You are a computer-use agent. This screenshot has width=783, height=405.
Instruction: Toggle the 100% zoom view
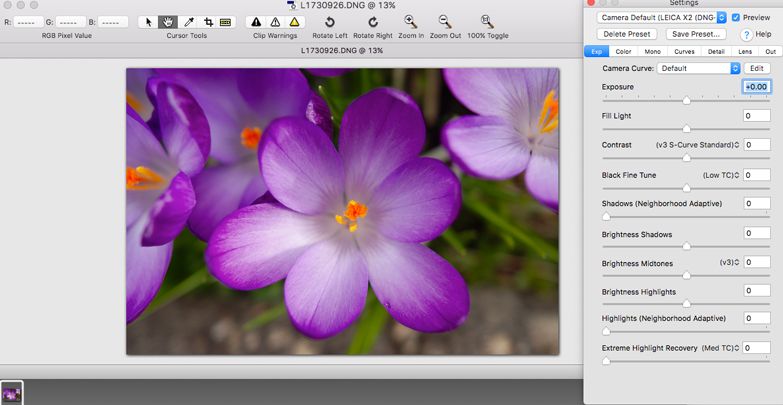click(487, 22)
